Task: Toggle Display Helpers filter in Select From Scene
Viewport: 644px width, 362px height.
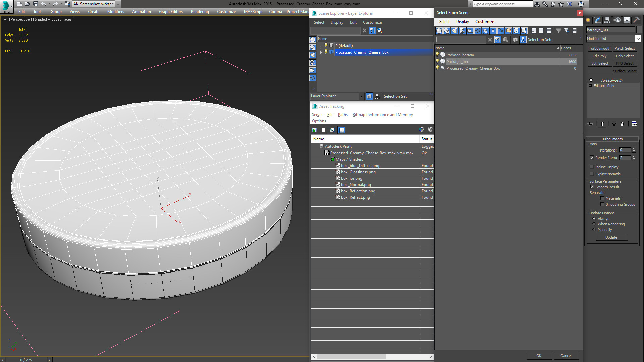Action: tap(470, 31)
